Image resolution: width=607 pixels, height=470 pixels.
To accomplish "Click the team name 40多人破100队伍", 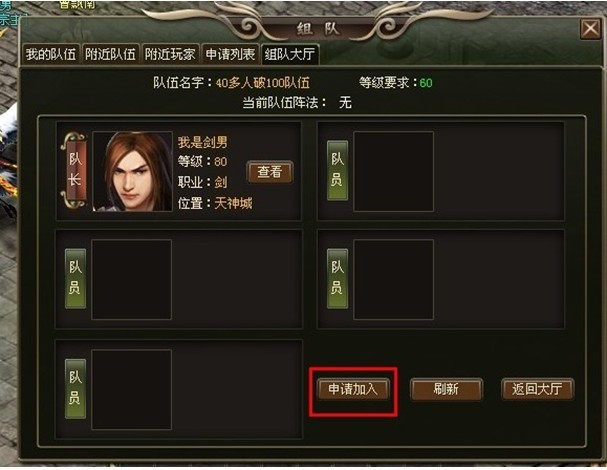I will point(262,83).
